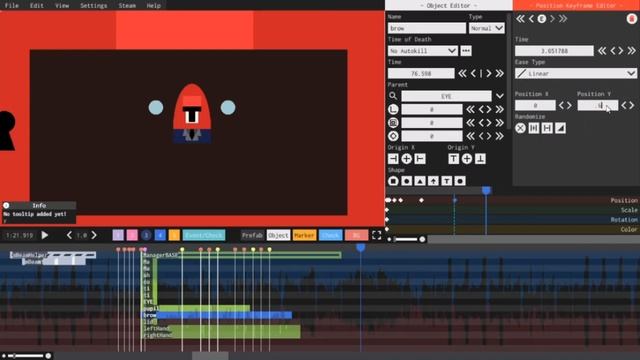
Task: Set Origin Y to top alignment
Action: (x=453, y=159)
